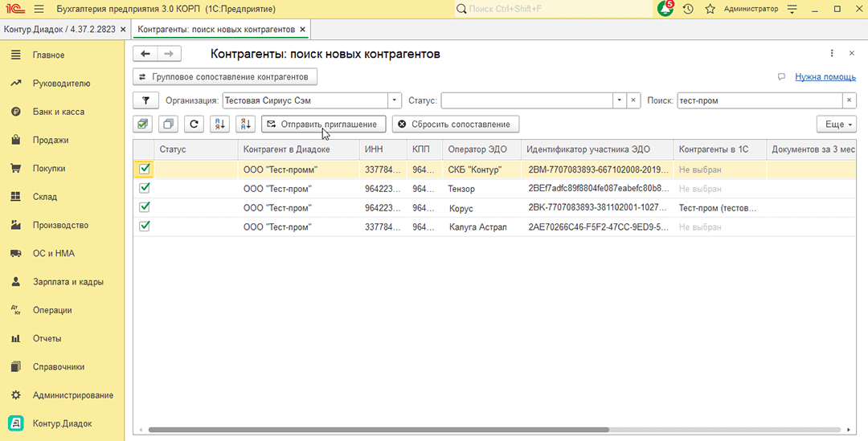Click the Статус column header
The width and height of the screenshot is (868, 441).
(196, 149)
